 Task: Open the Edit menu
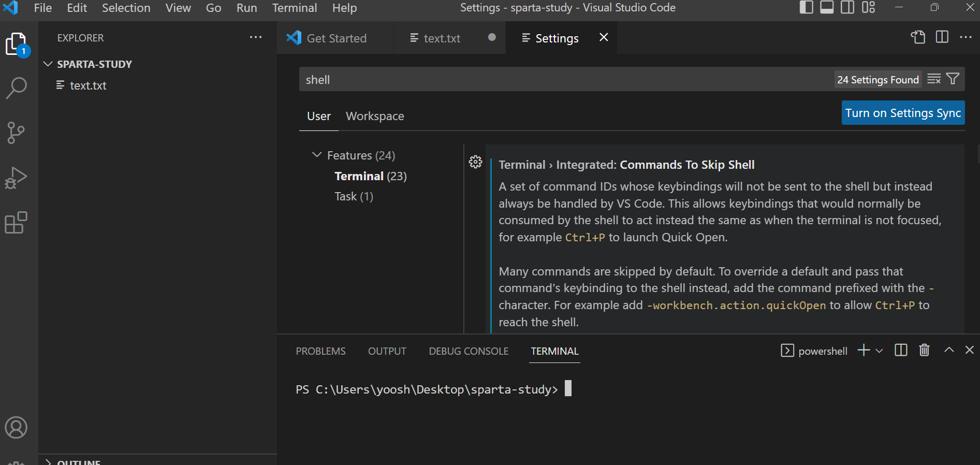pyautogui.click(x=77, y=8)
